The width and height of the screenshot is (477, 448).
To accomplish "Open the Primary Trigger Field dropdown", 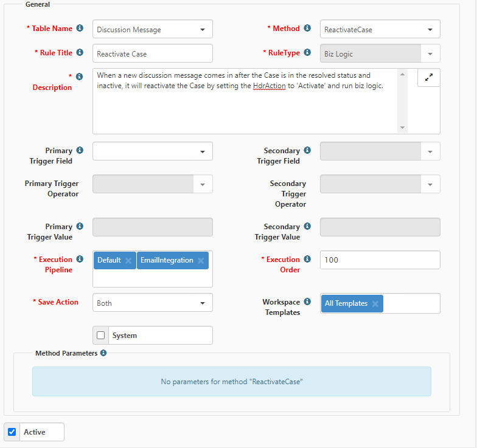I will pyautogui.click(x=152, y=151).
